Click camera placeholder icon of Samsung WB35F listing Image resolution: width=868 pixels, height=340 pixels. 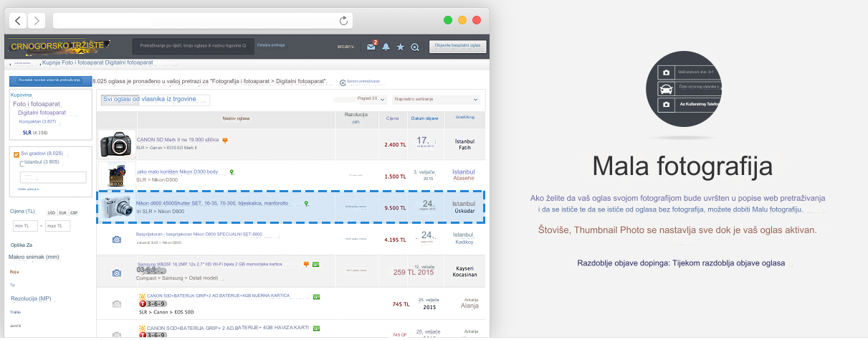(x=117, y=273)
